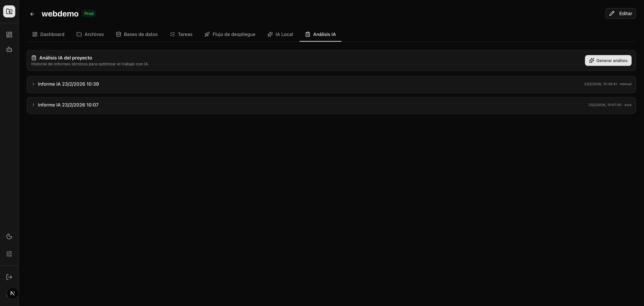
Task: Select the IA Local sparkle icon
Action: point(270,34)
